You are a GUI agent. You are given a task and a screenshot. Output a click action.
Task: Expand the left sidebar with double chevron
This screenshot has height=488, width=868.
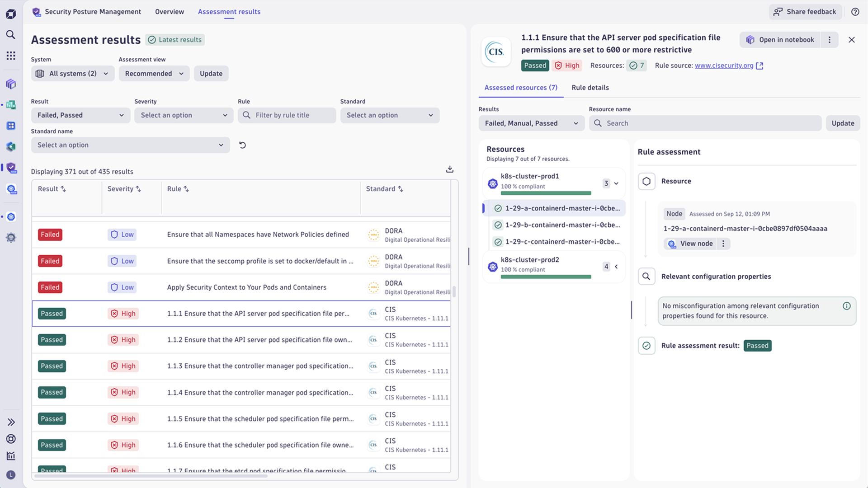coord(11,422)
